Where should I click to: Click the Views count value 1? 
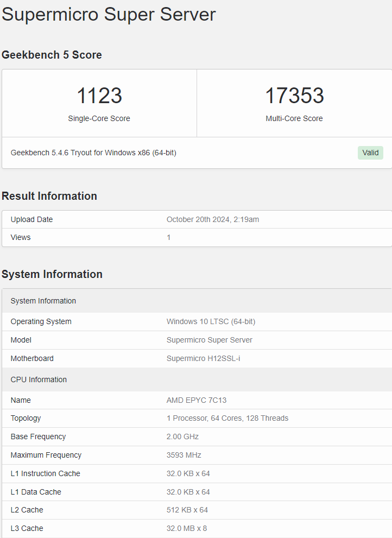point(168,237)
